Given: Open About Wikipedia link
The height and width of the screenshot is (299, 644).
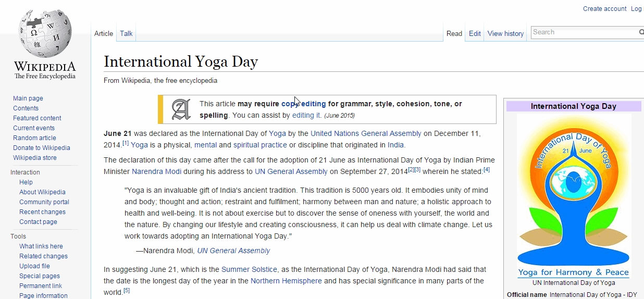Looking at the screenshot, I should [42, 192].
